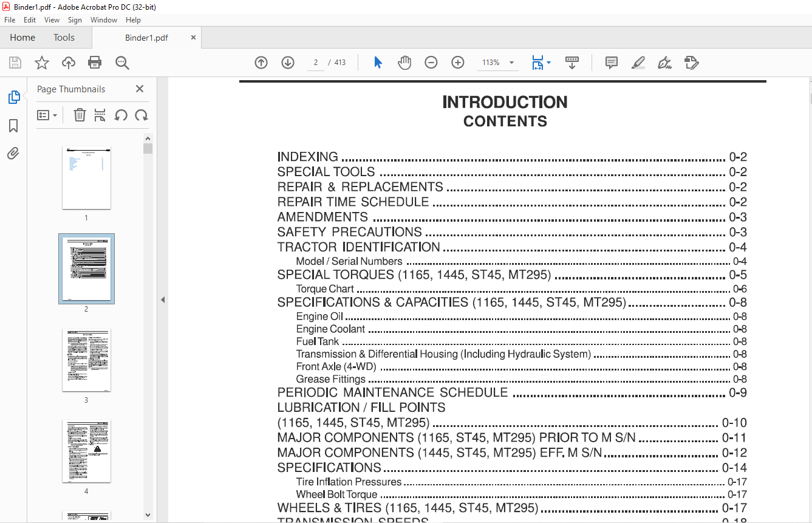The image size is (812, 523).
Task: Collapse the navigation pane with the arrow
Action: pos(162,299)
